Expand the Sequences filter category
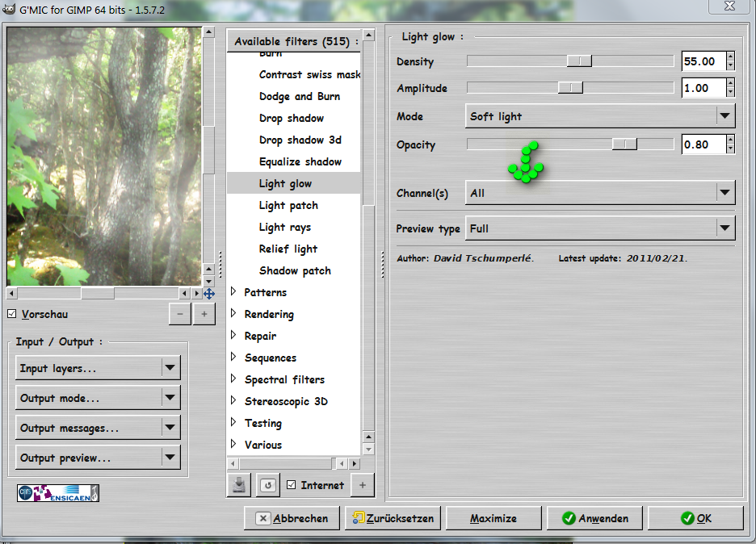Screen dimensions: 756x544 coord(234,357)
